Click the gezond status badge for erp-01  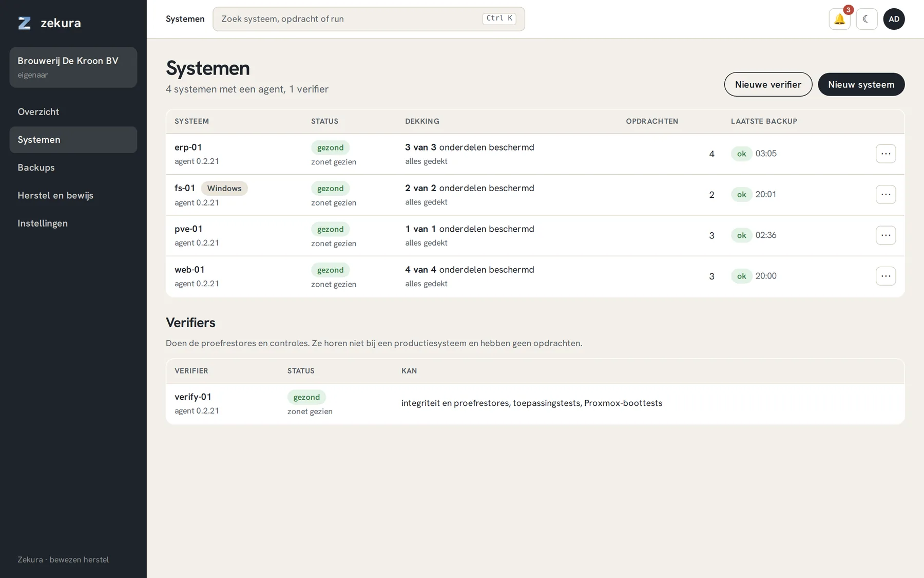pos(330,147)
